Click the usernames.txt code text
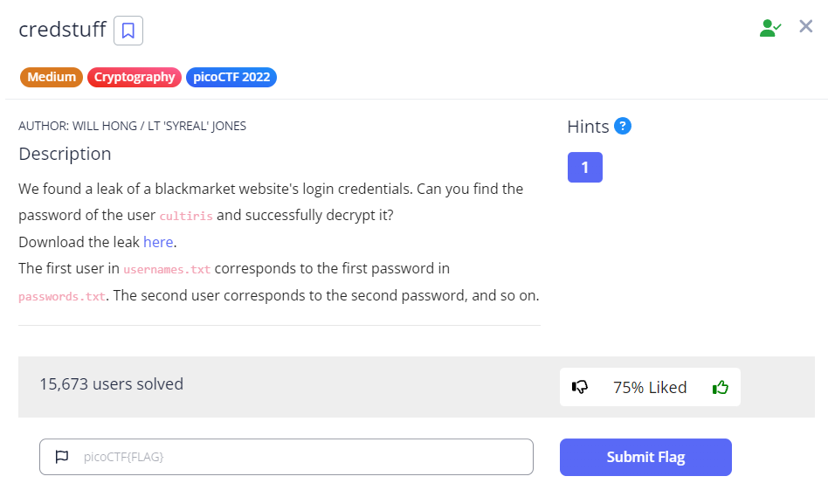The height and width of the screenshot is (504, 828). point(167,269)
